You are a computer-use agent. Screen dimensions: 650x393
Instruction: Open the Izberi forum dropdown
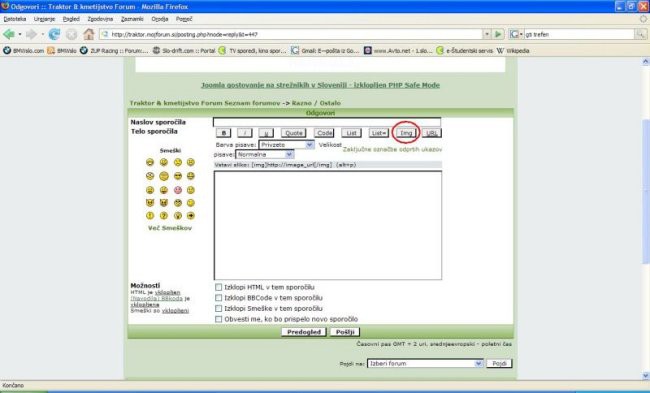[425, 364]
